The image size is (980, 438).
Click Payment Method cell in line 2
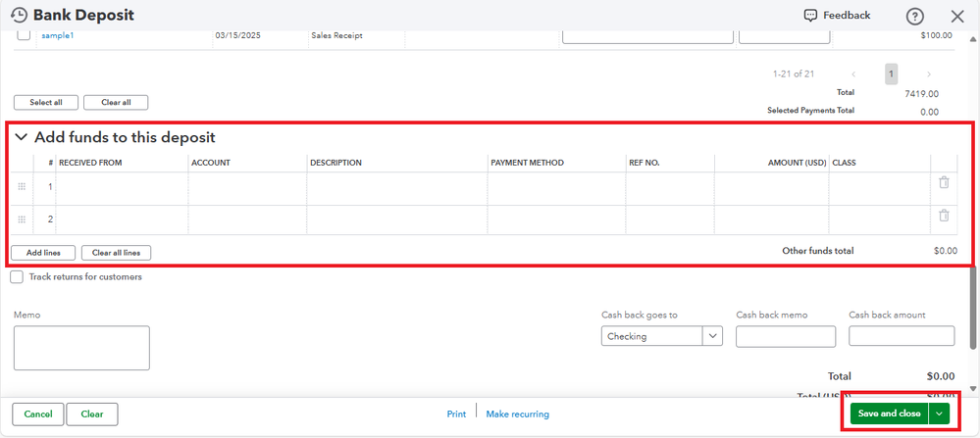point(556,219)
